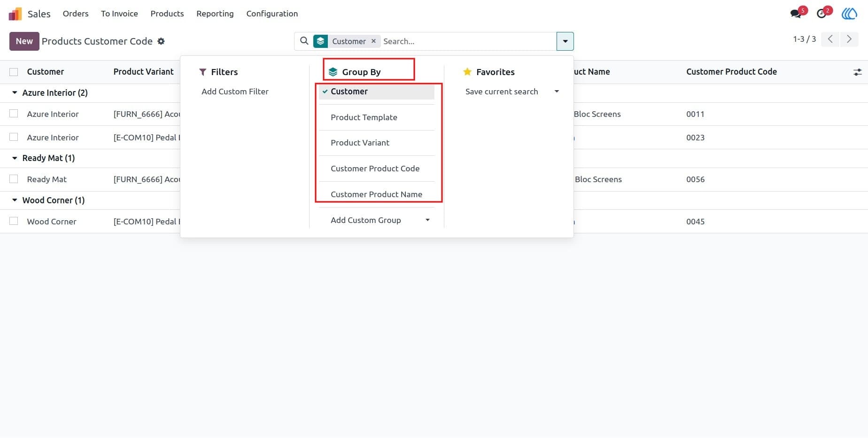This screenshot has height=438, width=868.
Task: Open the activities clock icon
Action: (x=821, y=14)
